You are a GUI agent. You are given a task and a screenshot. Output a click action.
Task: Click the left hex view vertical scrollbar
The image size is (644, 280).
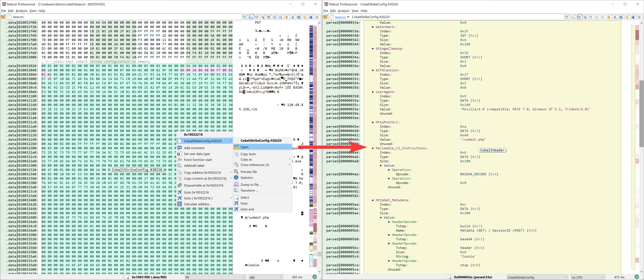tap(319, 147)
